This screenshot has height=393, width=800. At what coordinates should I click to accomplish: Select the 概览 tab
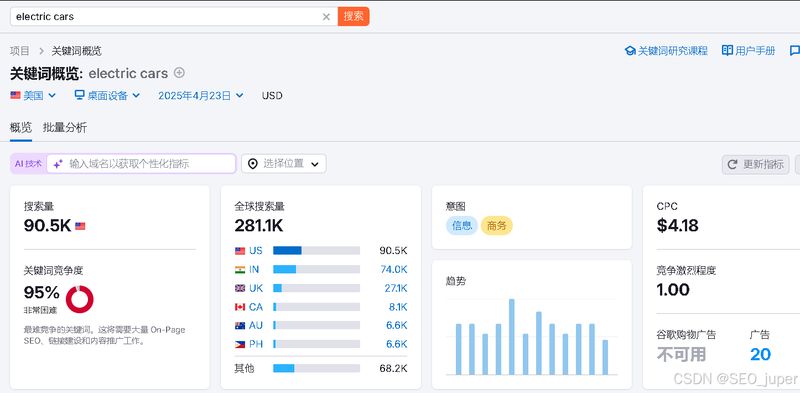21,128
